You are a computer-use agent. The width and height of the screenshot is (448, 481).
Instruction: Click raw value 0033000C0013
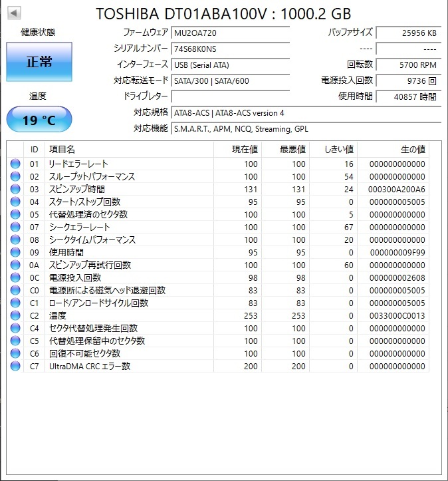(x=397, y=315)
